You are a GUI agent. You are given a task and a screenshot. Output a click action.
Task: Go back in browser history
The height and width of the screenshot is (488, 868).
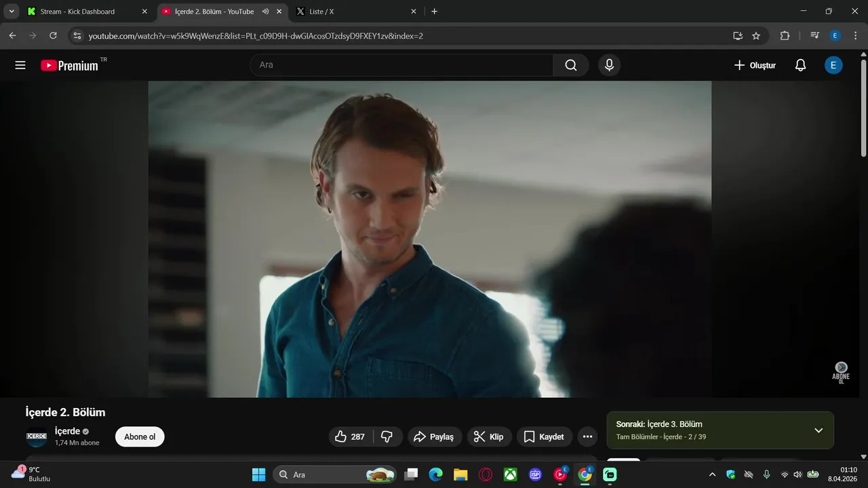coord(12,36)
